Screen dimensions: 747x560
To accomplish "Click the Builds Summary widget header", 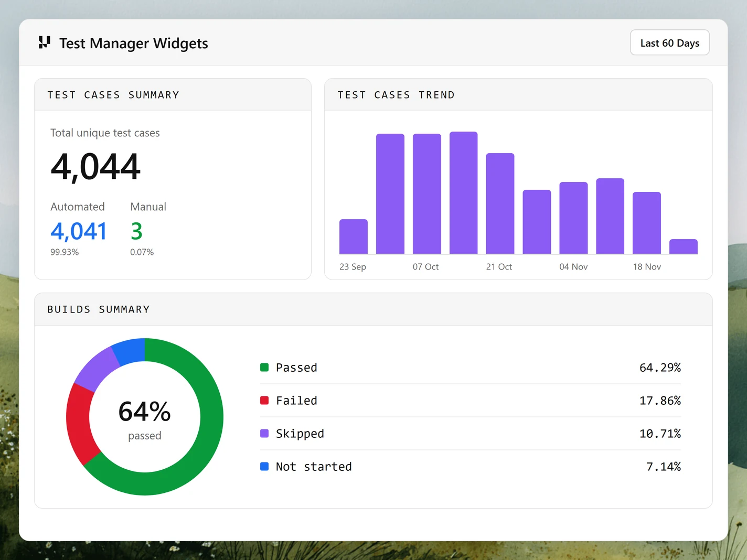I will point(374,309).
